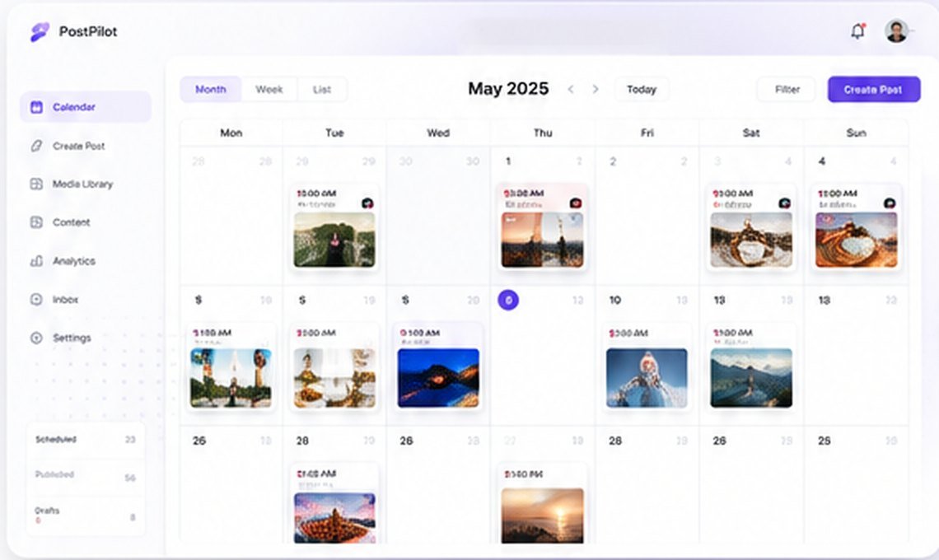
Task: Click the Tue column header
Action: point(334,133)
